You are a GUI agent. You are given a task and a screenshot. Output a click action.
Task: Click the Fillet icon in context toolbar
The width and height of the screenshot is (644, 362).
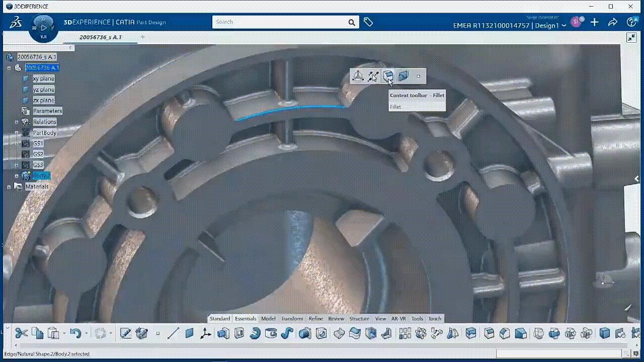point(388,76)
